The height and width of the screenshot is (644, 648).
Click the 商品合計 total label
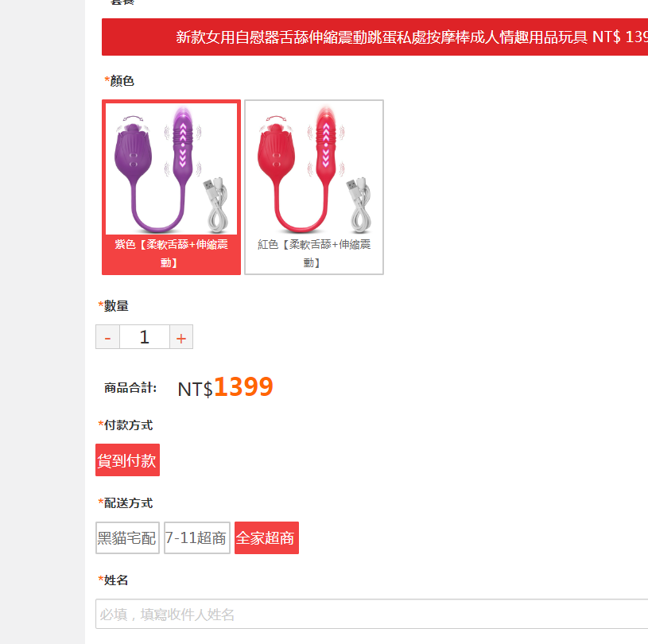(x=130, y=388)
